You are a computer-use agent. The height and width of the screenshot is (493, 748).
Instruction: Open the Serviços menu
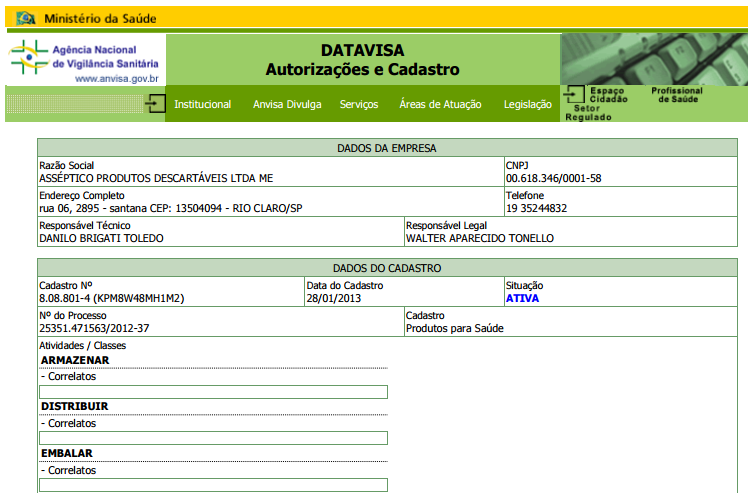click(x=359, y=104)
